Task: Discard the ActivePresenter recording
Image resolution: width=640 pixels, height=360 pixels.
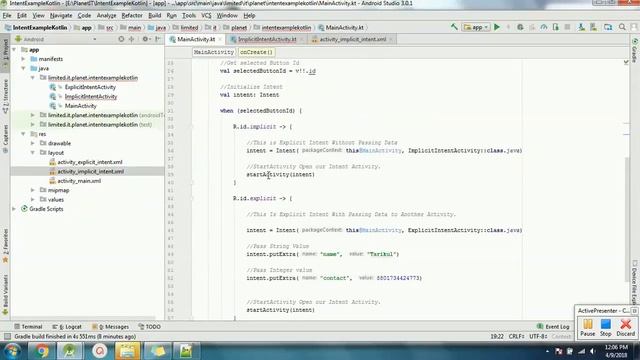Action: point(626,328)
